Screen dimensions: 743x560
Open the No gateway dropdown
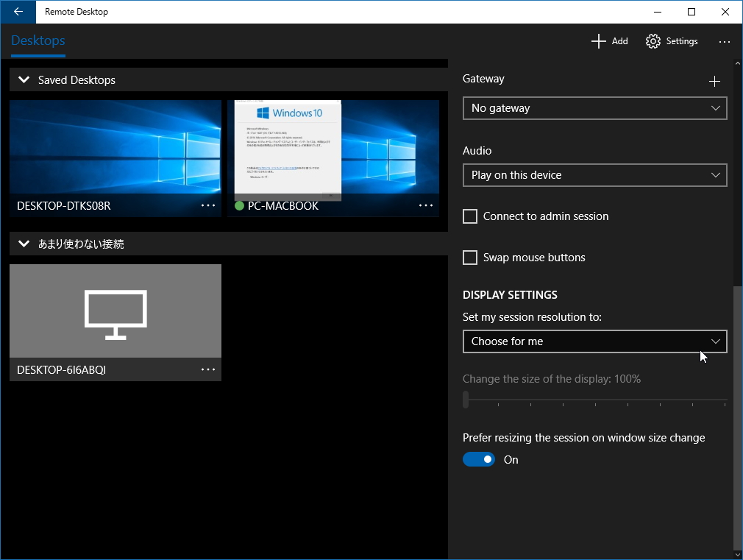pos(594,108)
